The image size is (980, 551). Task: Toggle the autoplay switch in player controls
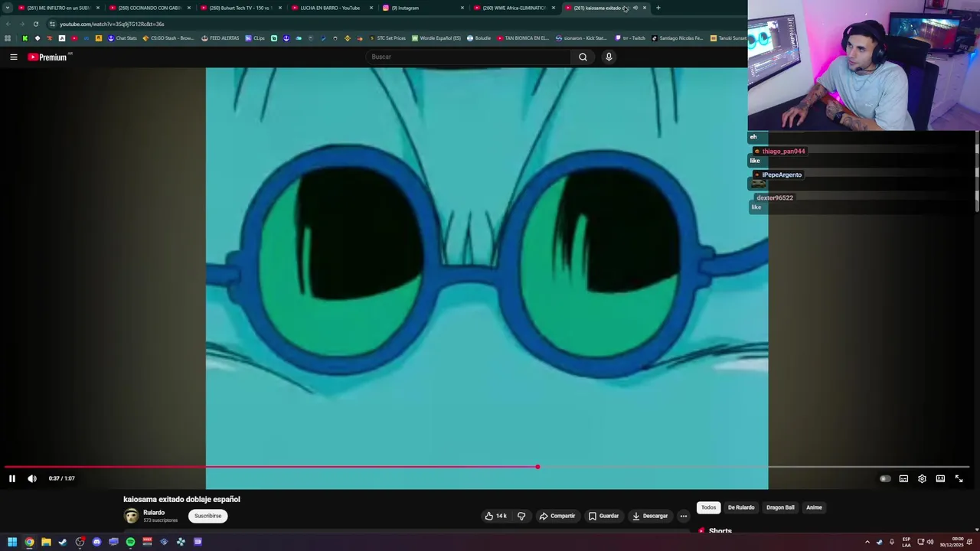click(885, 478)
